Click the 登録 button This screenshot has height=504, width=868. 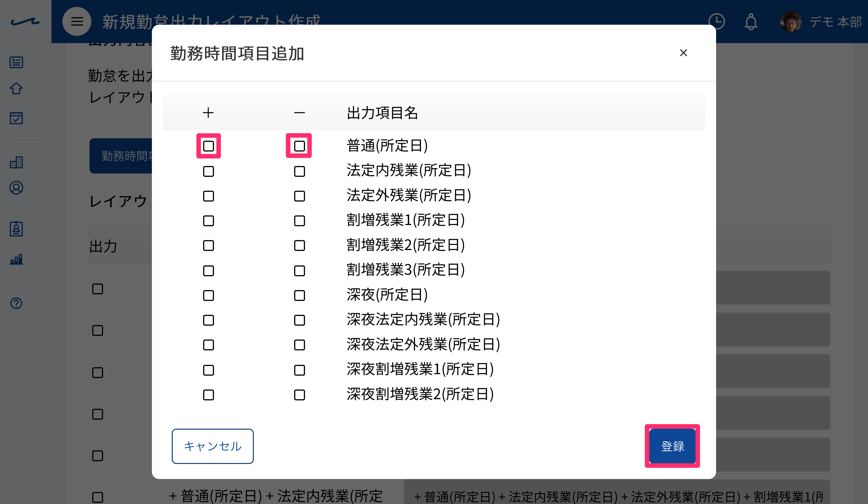(672, 446)
